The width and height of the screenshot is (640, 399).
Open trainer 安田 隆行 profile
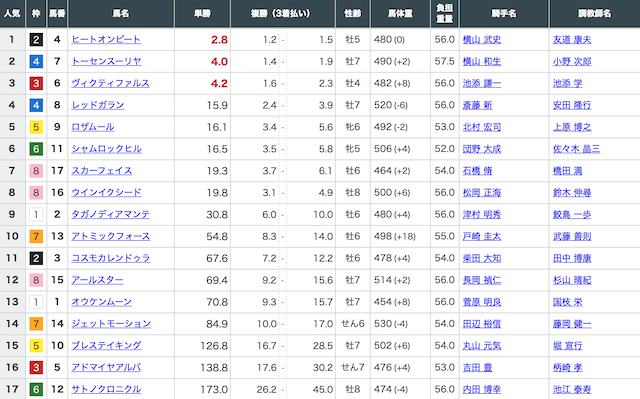pyautogui.click(x=572, y=105)
